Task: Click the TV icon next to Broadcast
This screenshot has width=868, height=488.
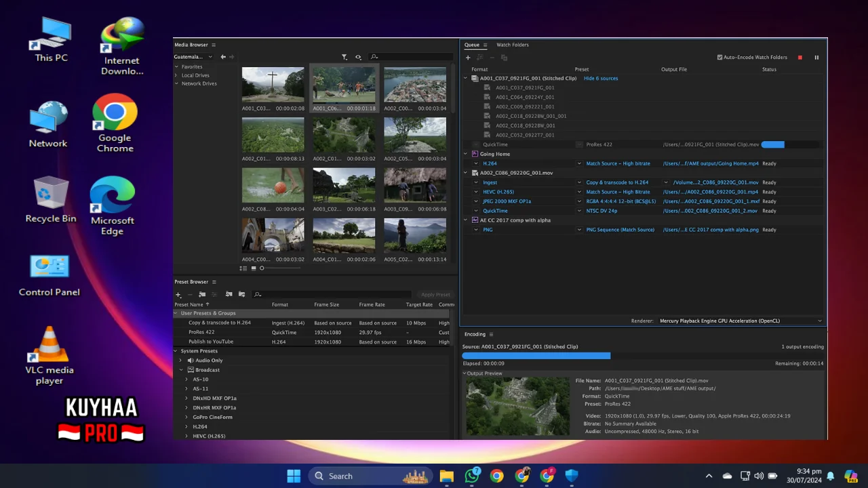Action: click(191, 370)
